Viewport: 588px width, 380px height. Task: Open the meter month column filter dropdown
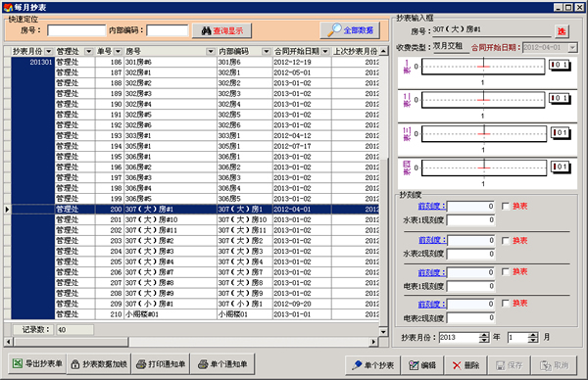(49, 51)
